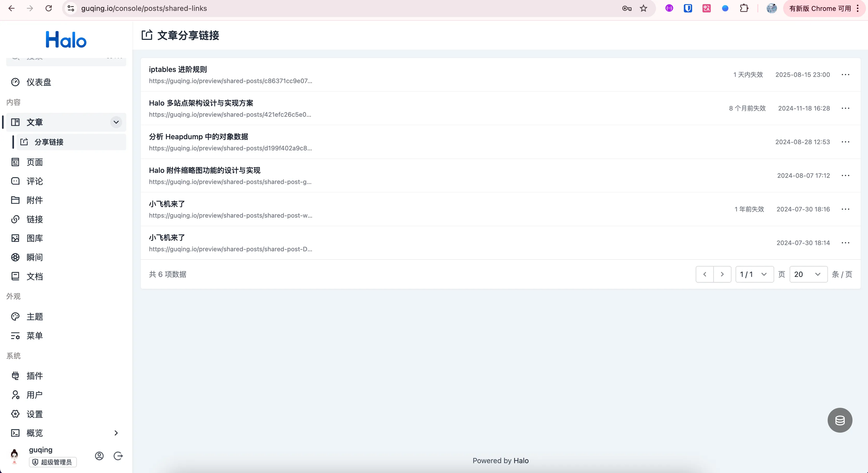Open the 1 / 1 page selector dropdown

(x=754, y=274)
